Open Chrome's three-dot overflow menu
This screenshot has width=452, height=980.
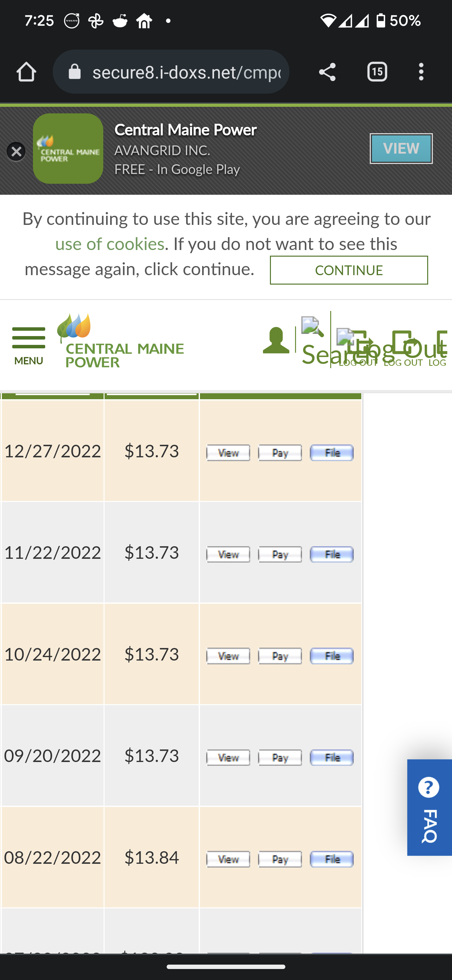pyautogui.click(x=421, y=72)
